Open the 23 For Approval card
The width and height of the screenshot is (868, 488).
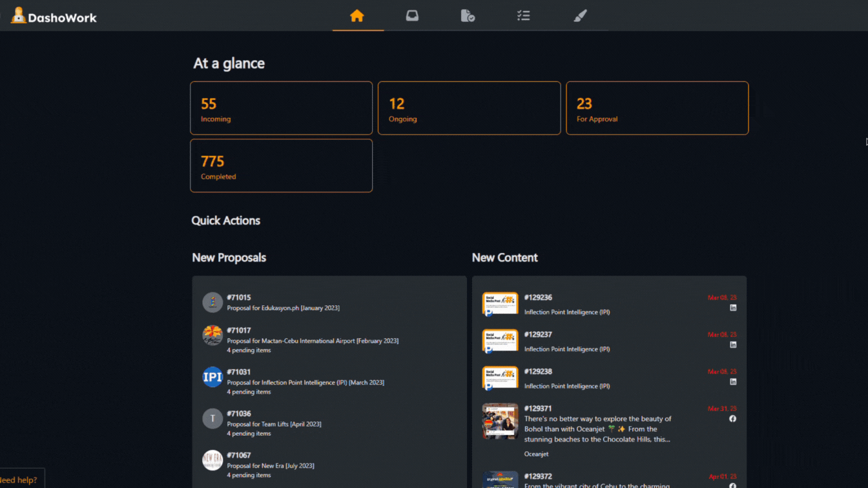point(657,108)
